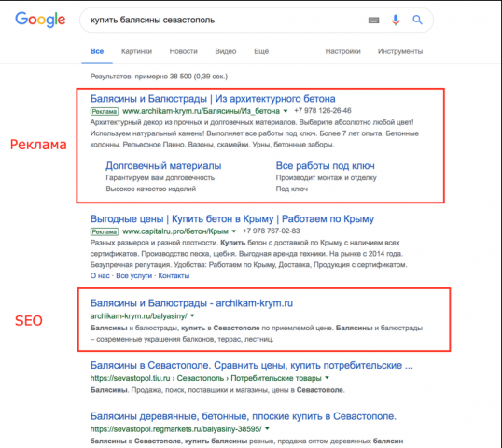Screen dimensions: 502x448
Task: Click 'Производит монтаж и отделку' sitelink description
Action: tap(327, 177)
